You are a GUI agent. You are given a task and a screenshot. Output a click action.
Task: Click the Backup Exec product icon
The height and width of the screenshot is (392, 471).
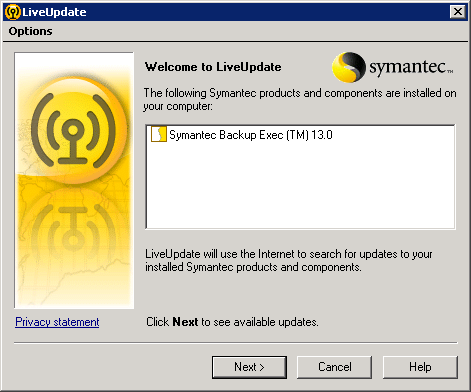pos(159,134)
